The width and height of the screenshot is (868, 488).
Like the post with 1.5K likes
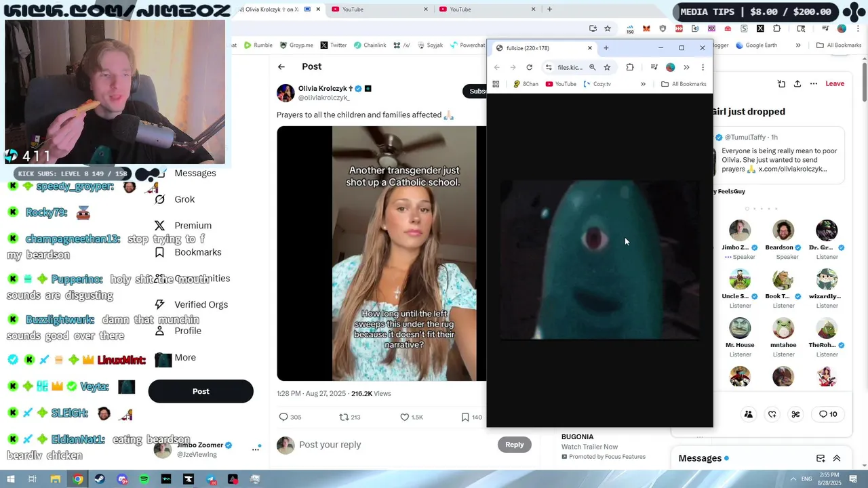404,417
